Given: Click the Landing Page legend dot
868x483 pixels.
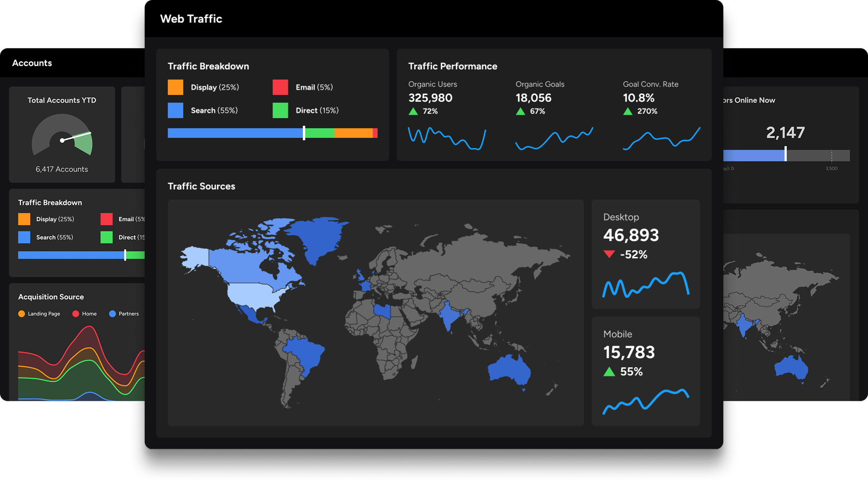Looking at the screenshot, I should click(x=21, y=313).
